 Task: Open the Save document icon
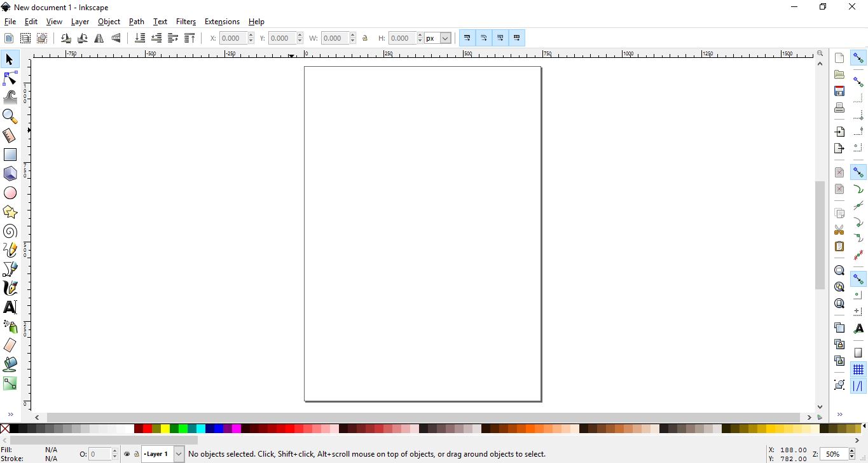[839, 91]
